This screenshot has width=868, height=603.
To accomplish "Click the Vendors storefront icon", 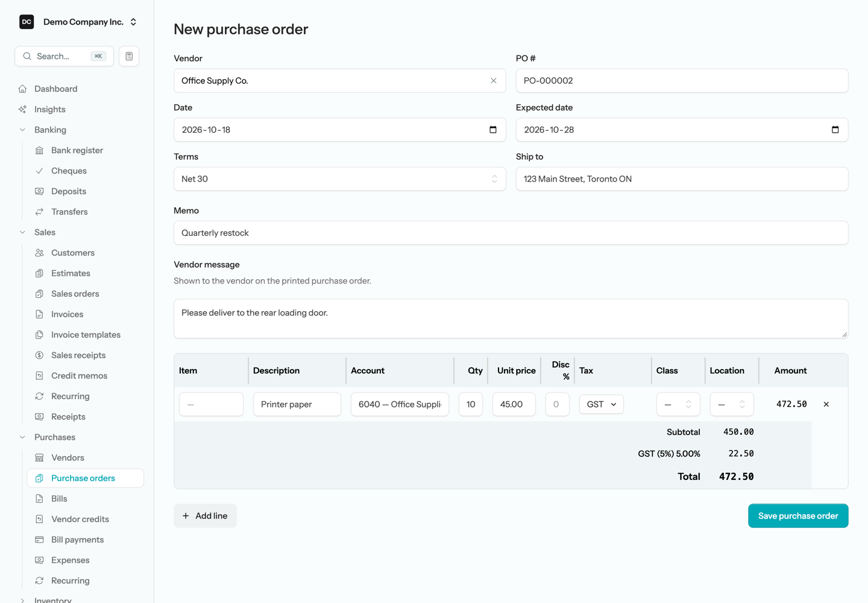I will (x=39, y=458).
